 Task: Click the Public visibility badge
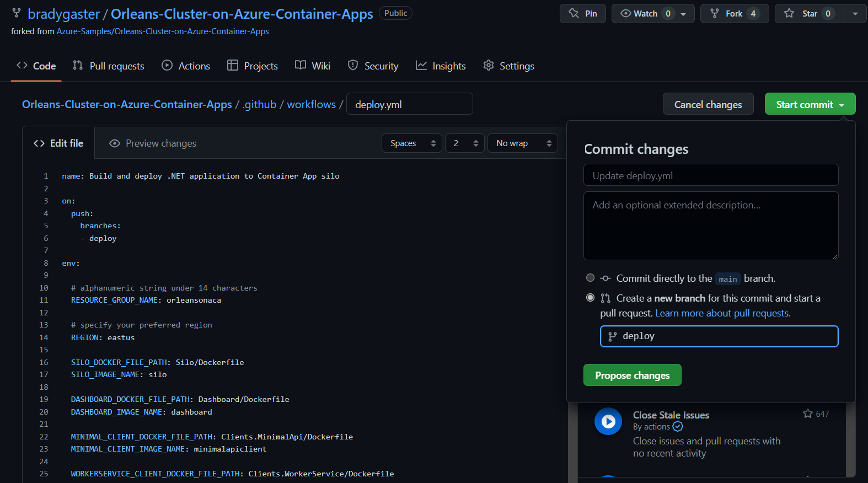tap(396, 13)
